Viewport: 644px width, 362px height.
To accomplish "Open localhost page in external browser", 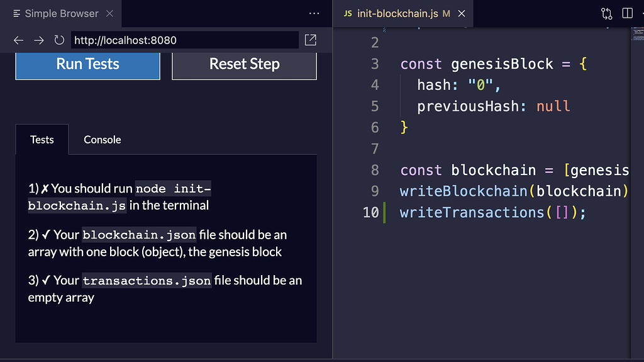I will 310,40.
